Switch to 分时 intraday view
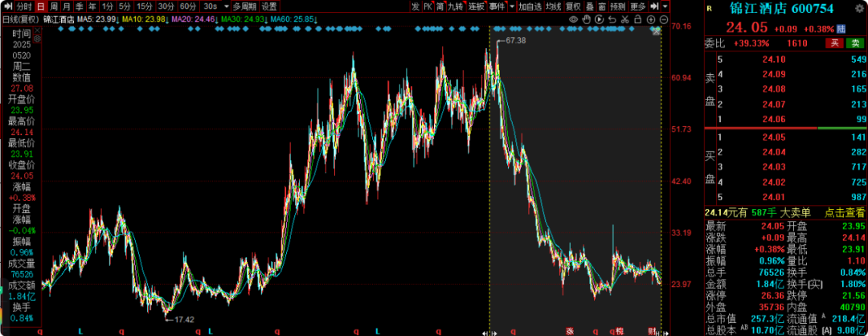 coord(24,6)
